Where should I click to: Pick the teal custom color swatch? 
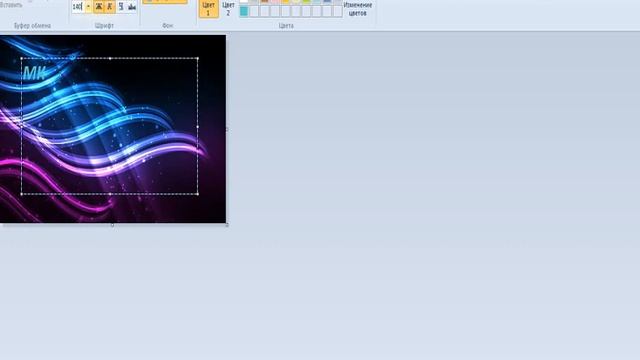coord(244,11)
